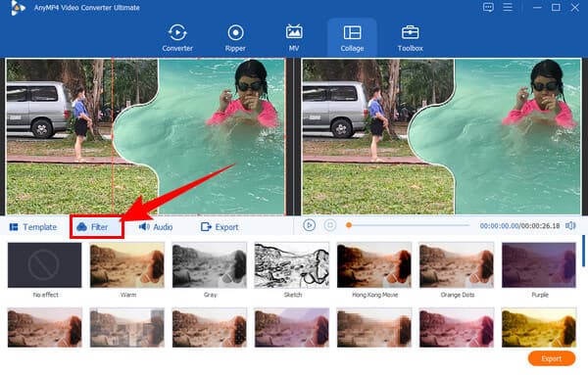The image size is (588, 375).
Task: Click the filter list vertical scrollbar
Action: click(x=583, y=251)
